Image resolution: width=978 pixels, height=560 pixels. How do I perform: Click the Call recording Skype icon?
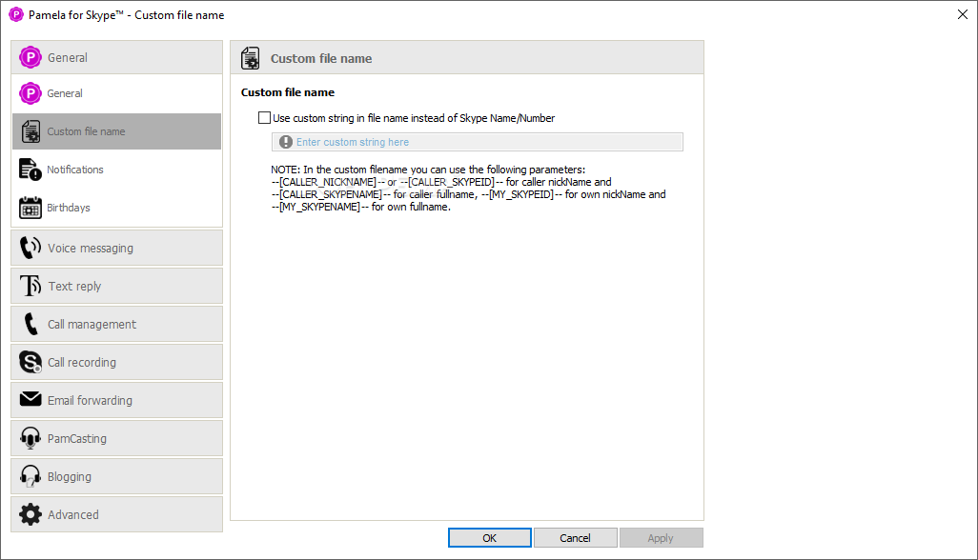click(x=30, y=362)
